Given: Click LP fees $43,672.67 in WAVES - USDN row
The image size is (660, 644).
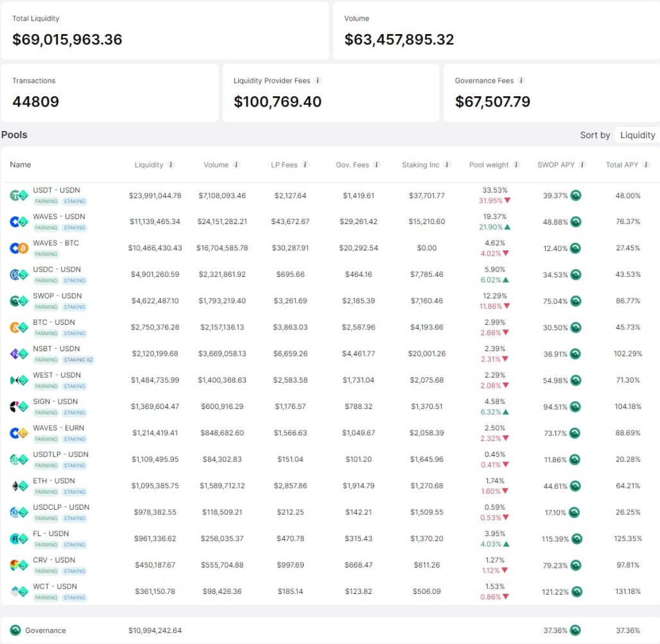Looking at the screenshot, I should pyautogui.click(x=290, y=222).
